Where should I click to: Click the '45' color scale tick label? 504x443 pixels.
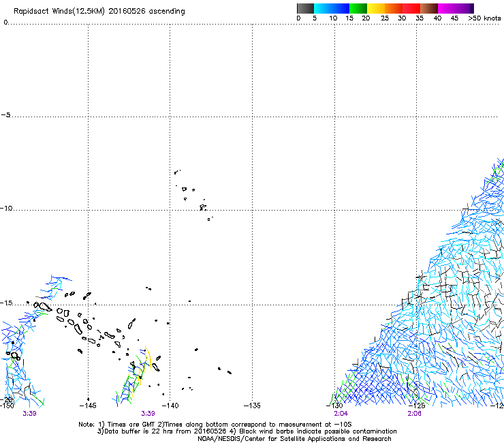454,18
